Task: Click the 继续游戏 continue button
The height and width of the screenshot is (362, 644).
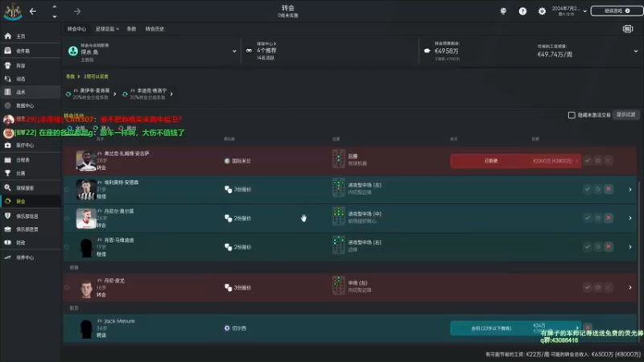Action: coord(617,11)
